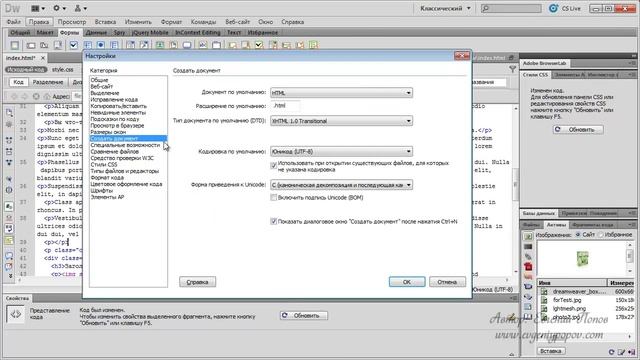Viewport: 640px width, 360px height.
Task: Switch to the jQuery Mobile insert tab
Action: click(150, 33)
